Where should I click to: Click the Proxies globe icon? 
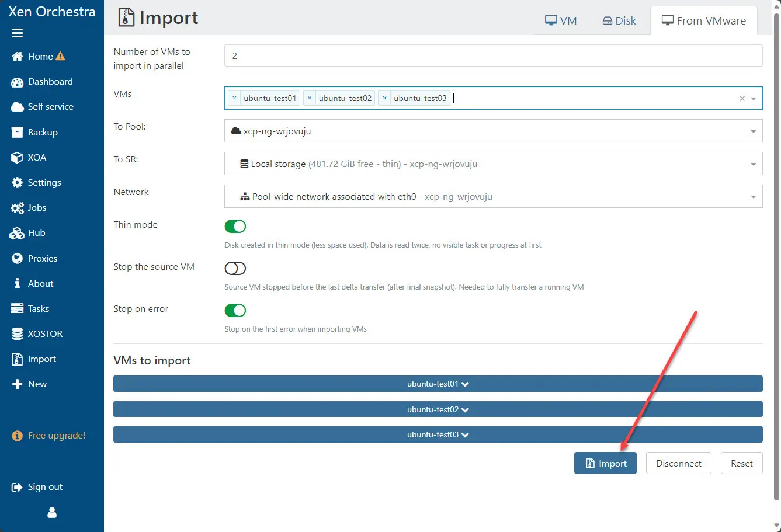coord(17,258)
